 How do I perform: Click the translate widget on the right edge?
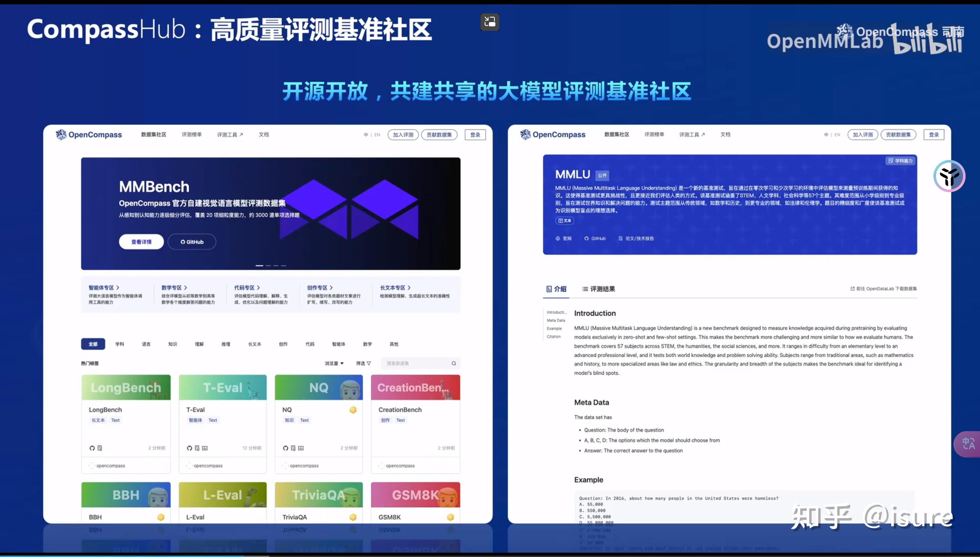coord(968,444)
